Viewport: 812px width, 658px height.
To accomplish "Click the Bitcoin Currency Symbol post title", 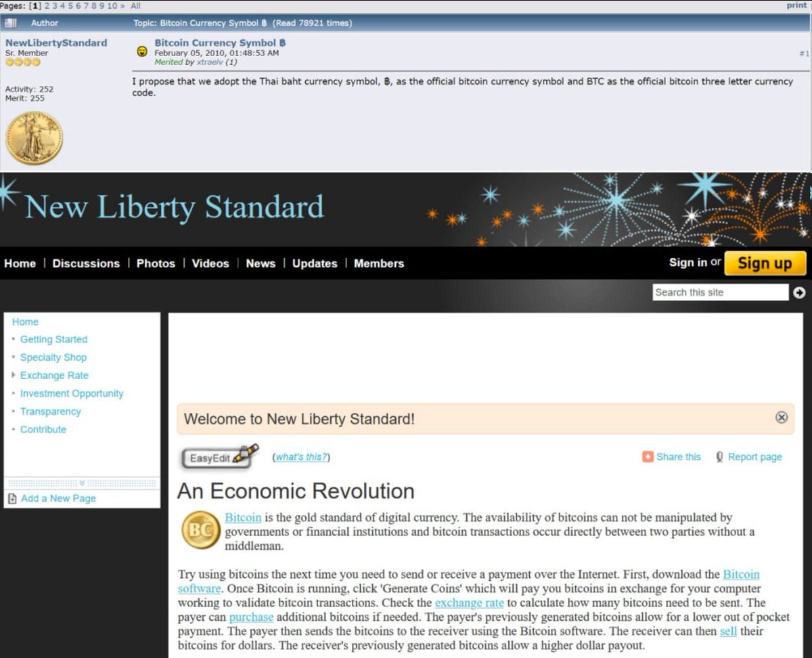I will coord(220,43).
